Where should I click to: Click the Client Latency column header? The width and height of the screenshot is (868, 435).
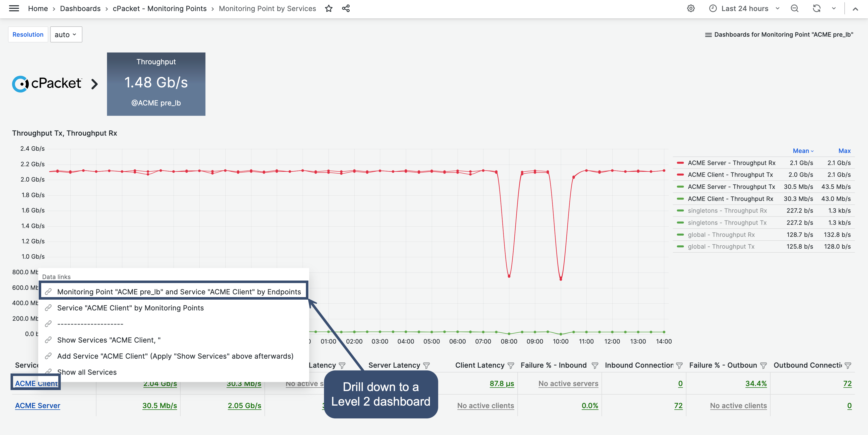tap(479, 365)
